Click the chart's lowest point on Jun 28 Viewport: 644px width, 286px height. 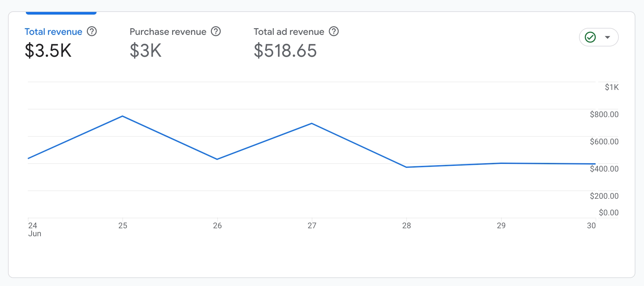(407, 167)
